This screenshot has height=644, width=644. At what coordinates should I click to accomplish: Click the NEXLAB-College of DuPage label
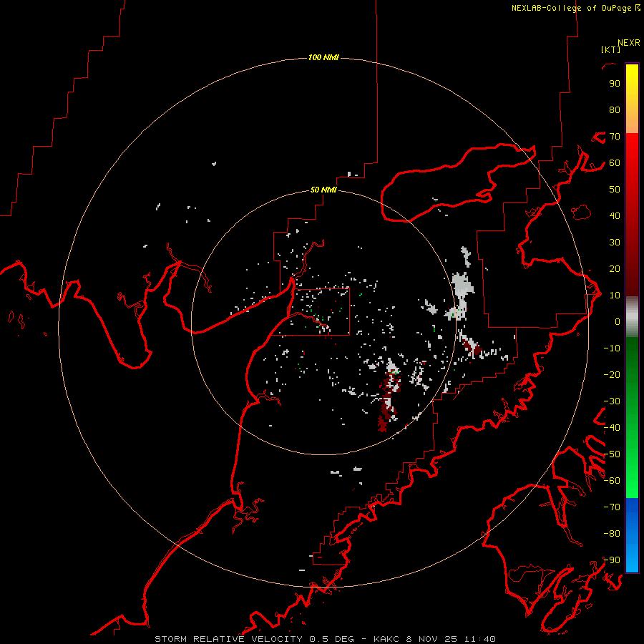[576, 8]
